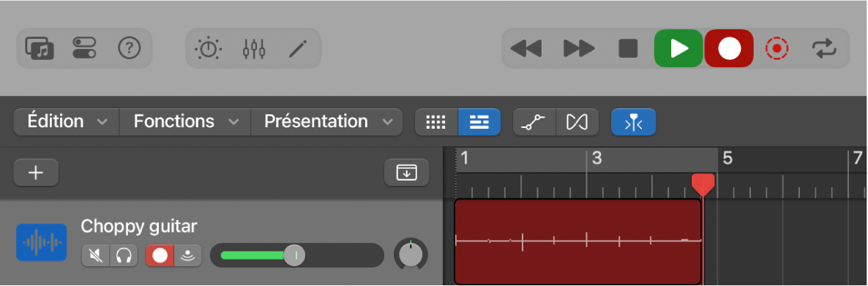Click the Rewind transport button
Viewport: 868px width, 286px height.
[525, 49]
